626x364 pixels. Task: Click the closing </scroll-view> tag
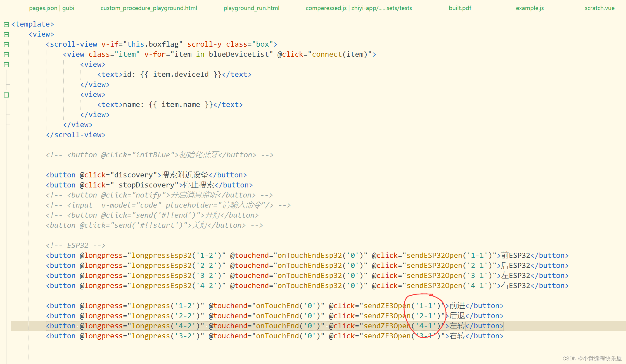coord(76,135)
